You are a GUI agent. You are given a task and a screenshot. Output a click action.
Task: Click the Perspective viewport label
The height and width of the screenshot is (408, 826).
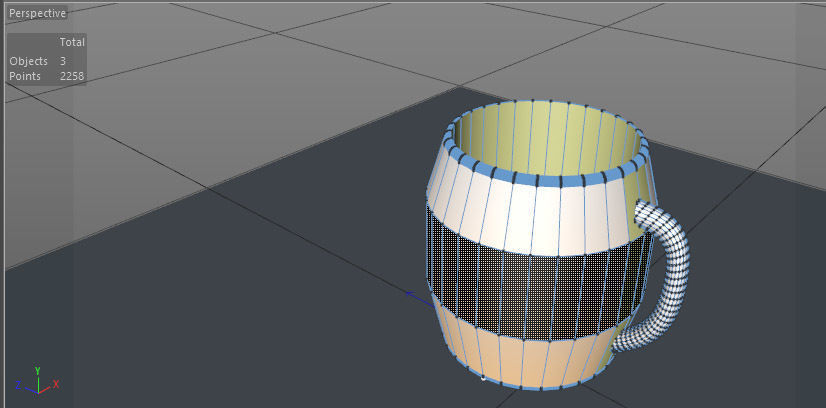click(37, 13)
